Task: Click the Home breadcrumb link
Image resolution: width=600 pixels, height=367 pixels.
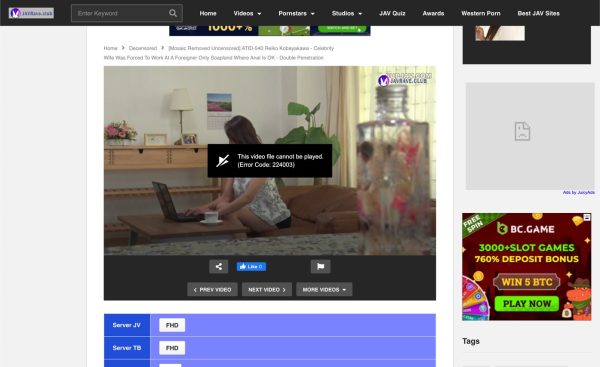Action: [x=110, y=48]
